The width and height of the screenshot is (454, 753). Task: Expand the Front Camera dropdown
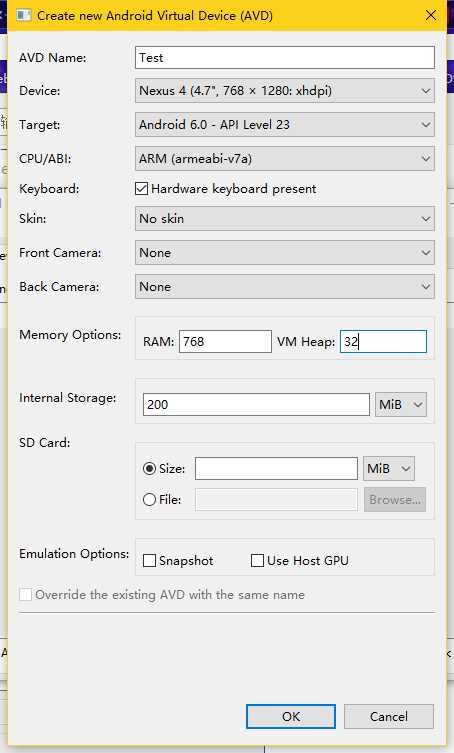pyautogui.click(x=285, y=253)
